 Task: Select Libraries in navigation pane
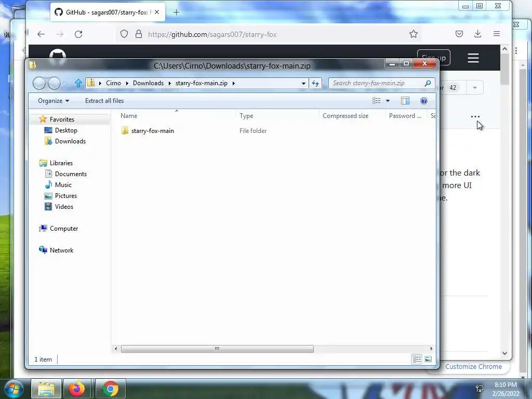tap(61, 163)
